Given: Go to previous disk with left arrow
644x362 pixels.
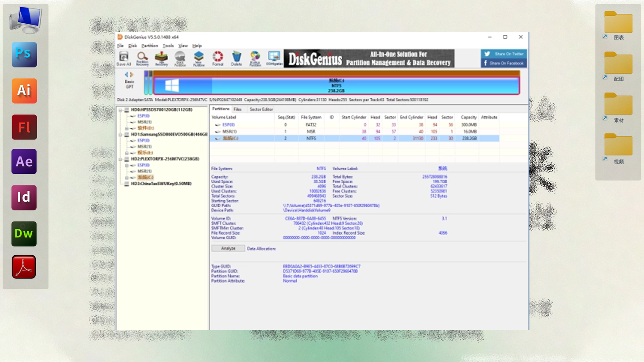Looking at the screenshot, I should [x=127, y=75].
